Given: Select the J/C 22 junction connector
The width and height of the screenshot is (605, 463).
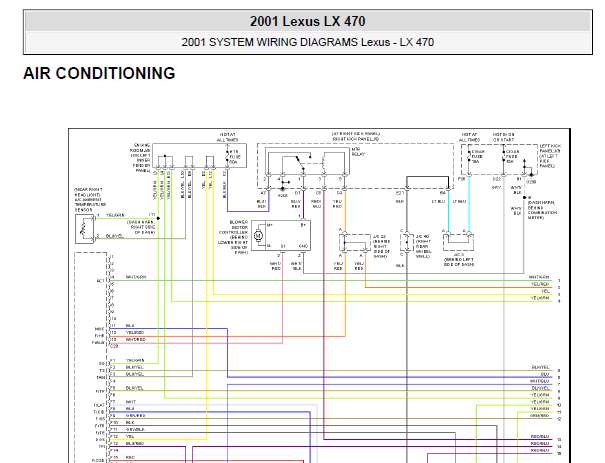Looking at the screenshot, I should click(355, 243).
